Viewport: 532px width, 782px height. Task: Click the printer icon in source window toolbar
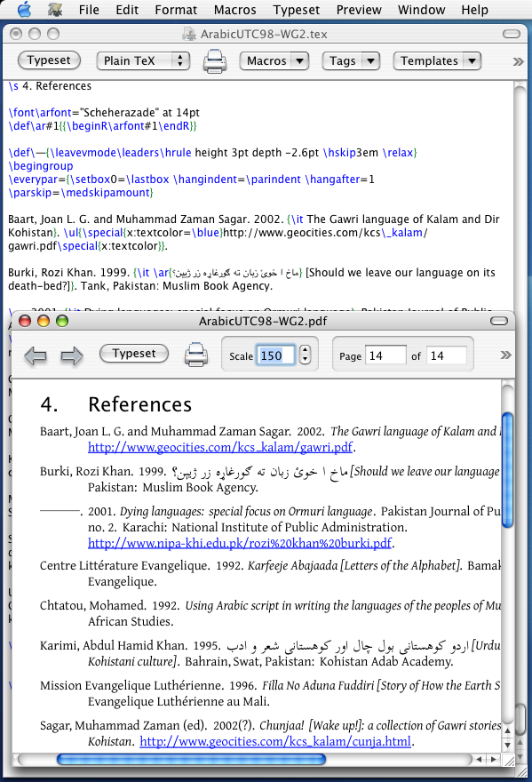pos(215,60)
